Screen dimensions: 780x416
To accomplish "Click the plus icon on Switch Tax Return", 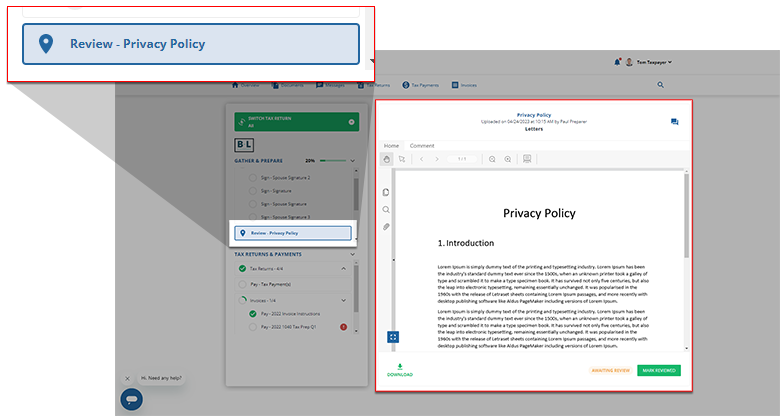I will point(351,122).
